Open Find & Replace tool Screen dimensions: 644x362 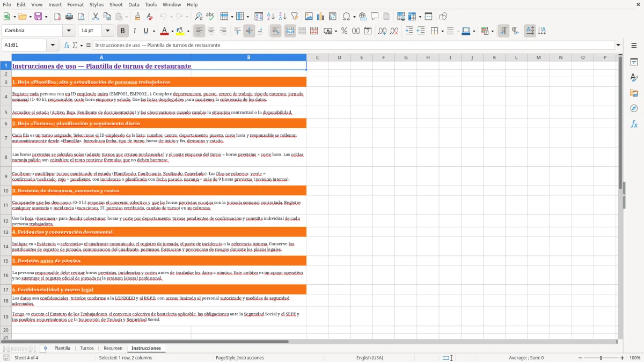[199, 17]
